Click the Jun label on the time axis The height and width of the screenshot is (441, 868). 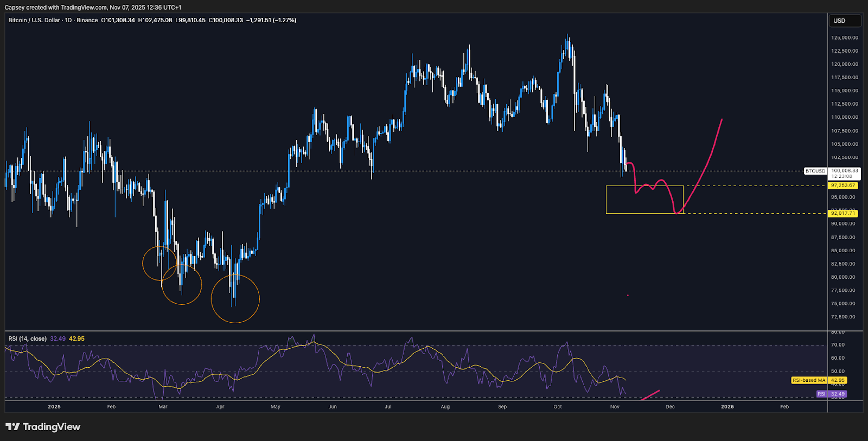coord(333,406)
